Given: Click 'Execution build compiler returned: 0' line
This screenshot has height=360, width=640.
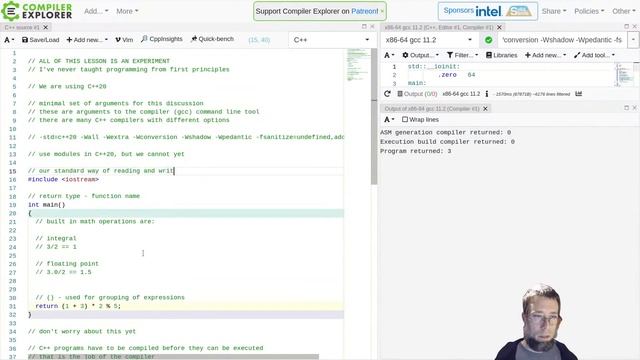Looking at the screenshot, I should coord(447,142).
